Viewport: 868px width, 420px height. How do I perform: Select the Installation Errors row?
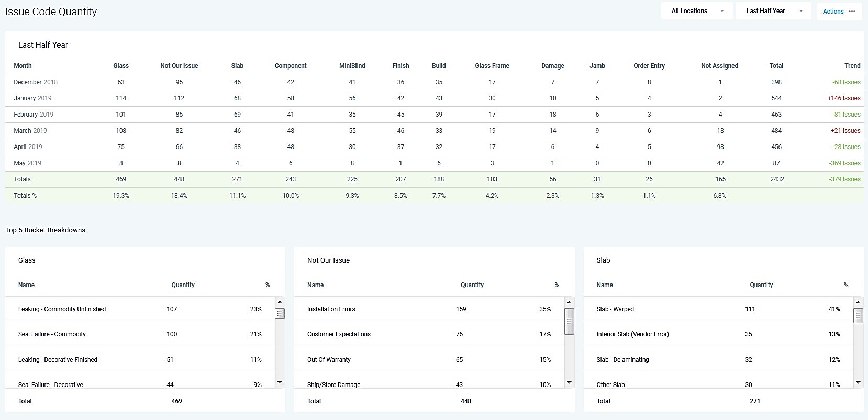[429, 309]
